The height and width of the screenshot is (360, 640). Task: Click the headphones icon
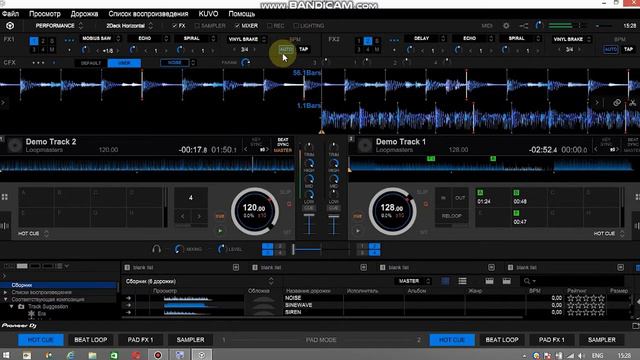pos(156,249)
